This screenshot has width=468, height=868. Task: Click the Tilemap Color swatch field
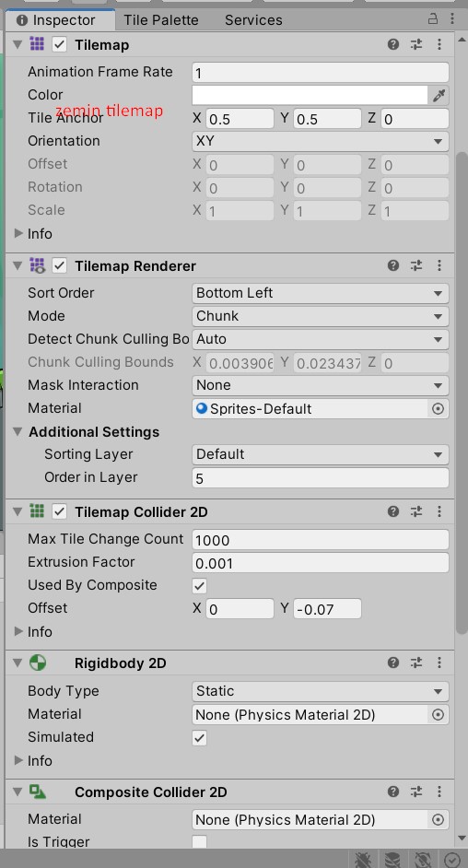coord(310,95)
